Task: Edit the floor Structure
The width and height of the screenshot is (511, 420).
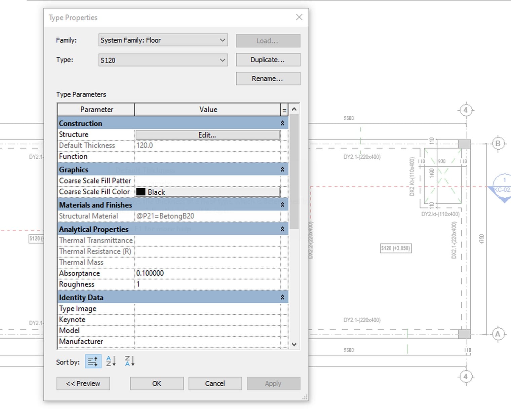Action: pyautogui.click(x=207, y=135)
